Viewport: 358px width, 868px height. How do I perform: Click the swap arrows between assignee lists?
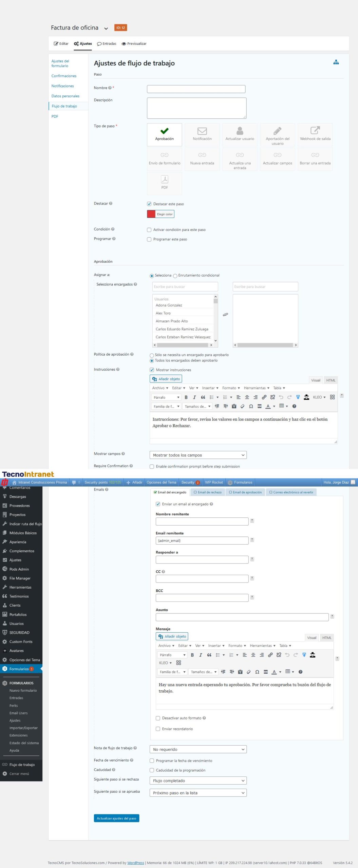(225, 315)
